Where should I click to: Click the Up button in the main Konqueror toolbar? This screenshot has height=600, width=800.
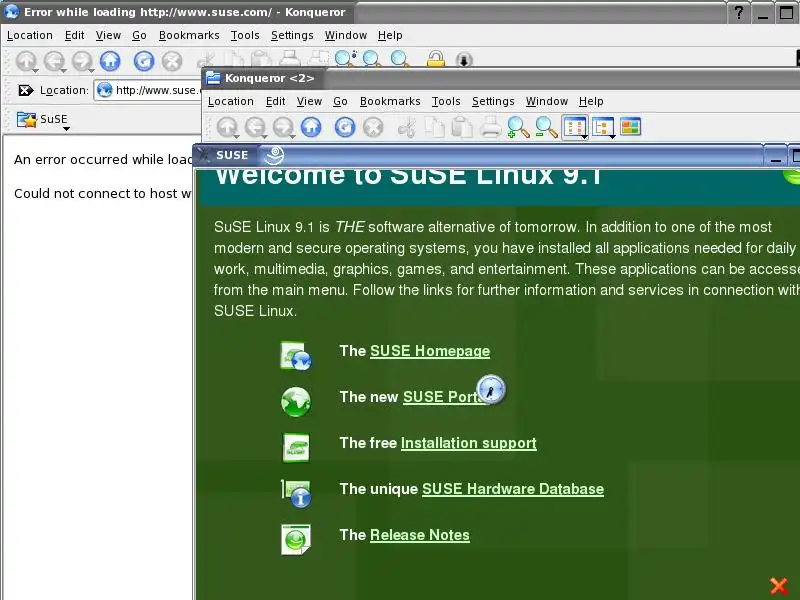tap(26, 61)
